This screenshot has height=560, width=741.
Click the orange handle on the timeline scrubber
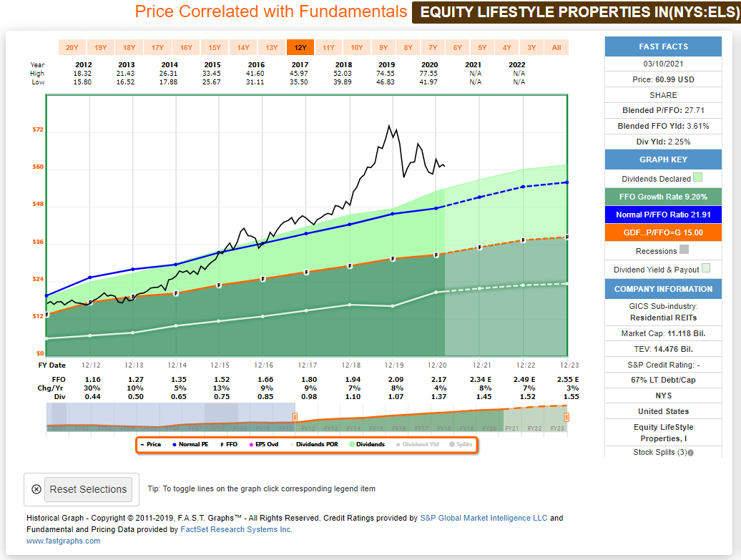[x=294, y=416]
